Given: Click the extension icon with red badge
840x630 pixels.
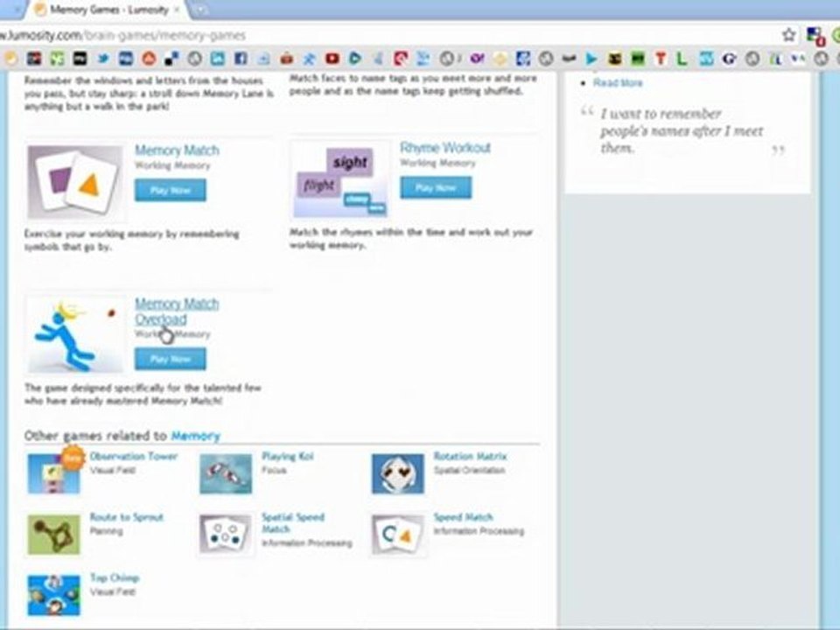Looking at the screenshot, I should [815, 37].
